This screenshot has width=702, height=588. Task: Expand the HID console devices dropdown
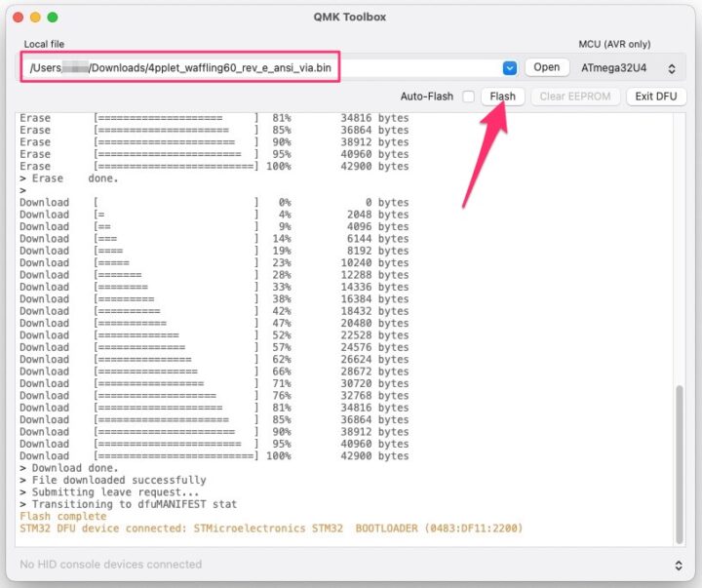coord(679,565)
